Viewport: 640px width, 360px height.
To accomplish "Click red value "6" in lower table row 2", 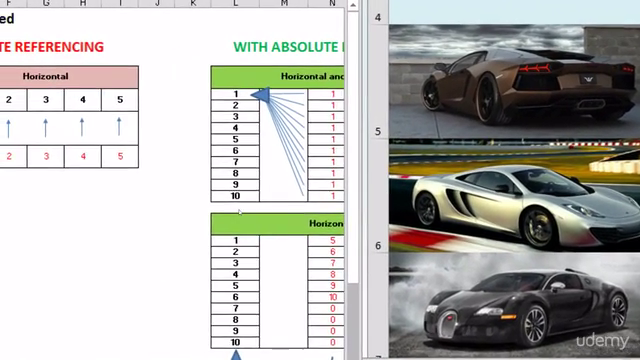I will click(327, 252).
